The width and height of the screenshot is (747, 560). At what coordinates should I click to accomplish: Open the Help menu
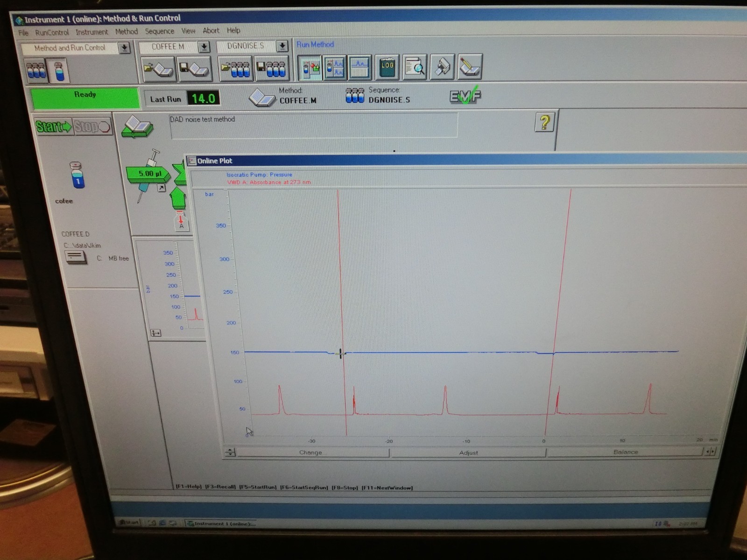click(x=233, y=30)
